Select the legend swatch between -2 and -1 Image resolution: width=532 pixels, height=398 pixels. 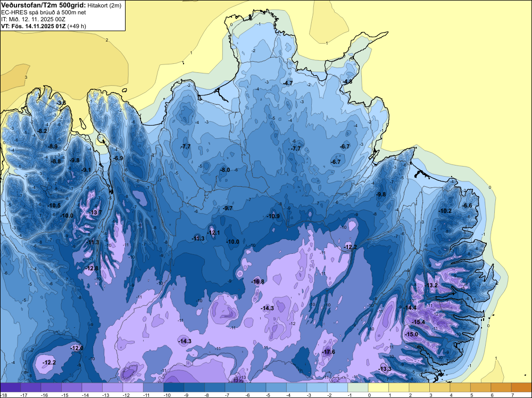pos(338,387)
